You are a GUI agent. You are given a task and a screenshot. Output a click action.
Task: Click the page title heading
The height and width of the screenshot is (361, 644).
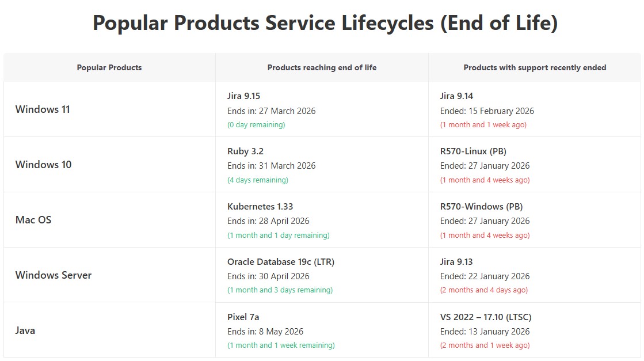325,24
